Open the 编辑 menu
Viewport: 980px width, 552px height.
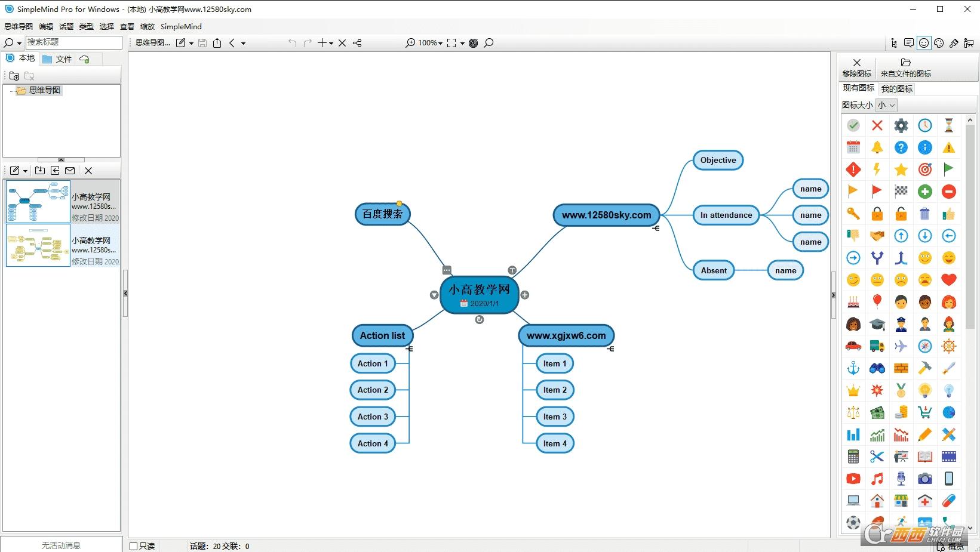point(46,26)
